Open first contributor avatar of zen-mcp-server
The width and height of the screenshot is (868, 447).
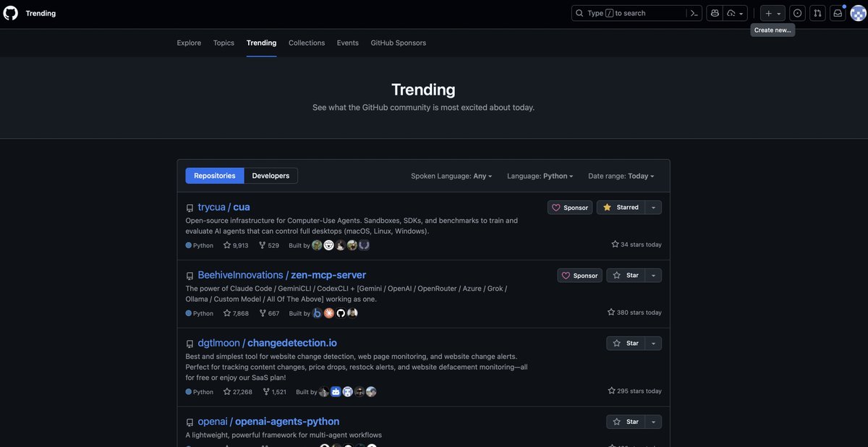click(x=317, y=313)
